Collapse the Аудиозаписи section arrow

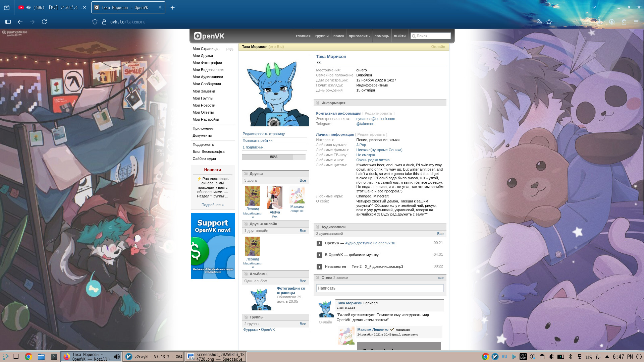click(318, 227)
